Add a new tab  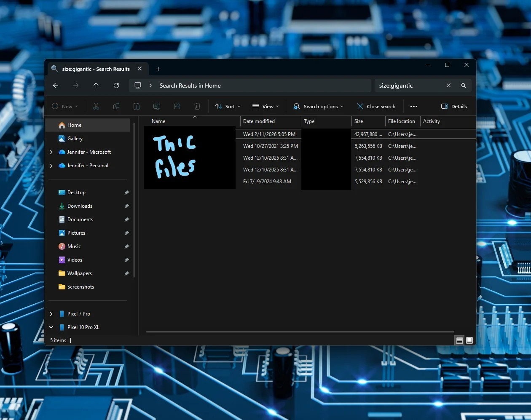point(158,69)
